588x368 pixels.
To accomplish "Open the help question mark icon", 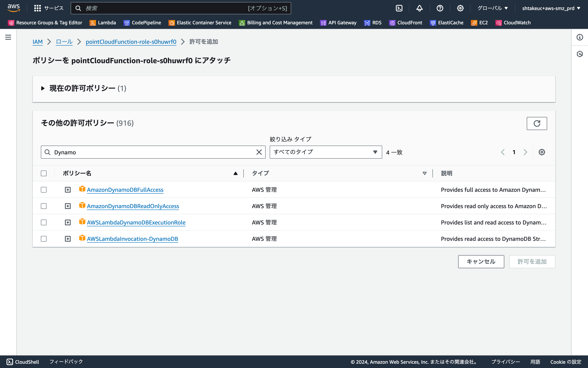I will coord(440,8).
